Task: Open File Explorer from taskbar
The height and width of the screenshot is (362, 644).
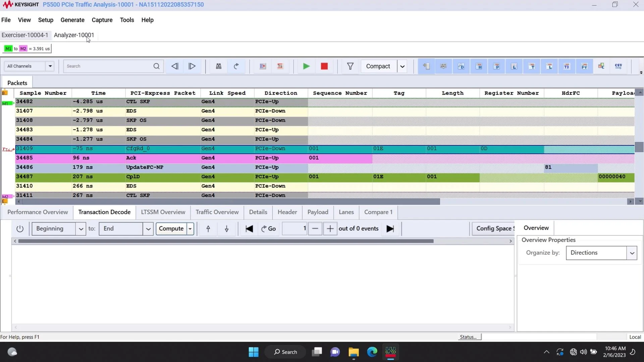Action: coord(354,352)
